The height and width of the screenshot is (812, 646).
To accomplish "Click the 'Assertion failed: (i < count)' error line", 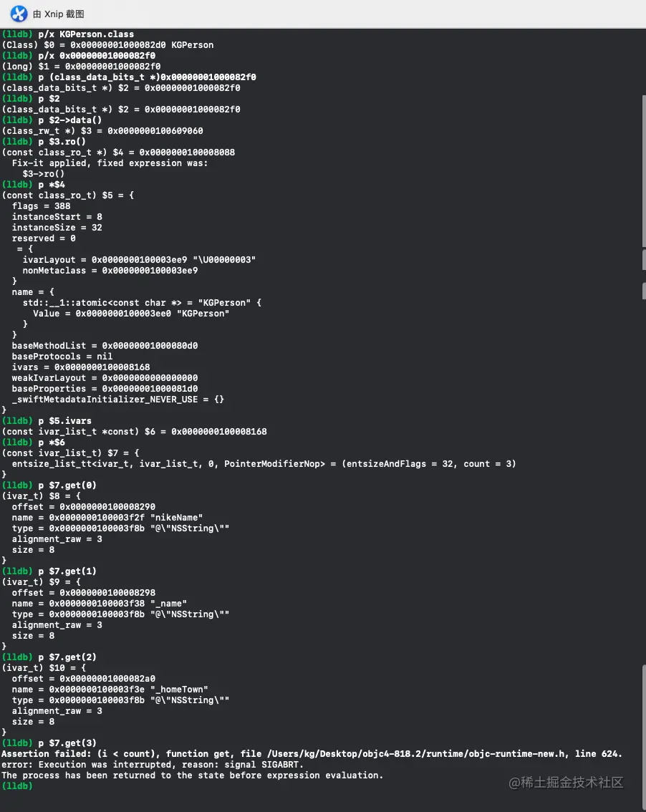I will pyautogui.click(x=312, y=754).
